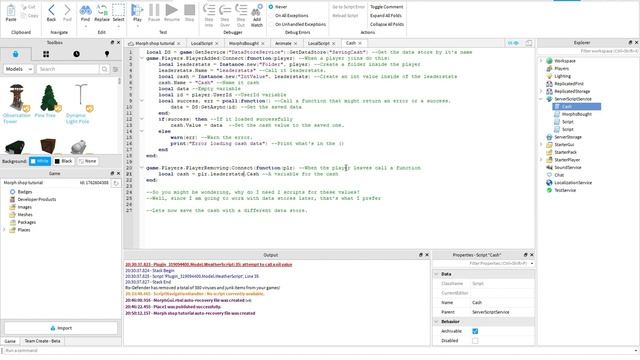
Task: Select the MorphsBought script in Explorer
Action: (576, 114)
